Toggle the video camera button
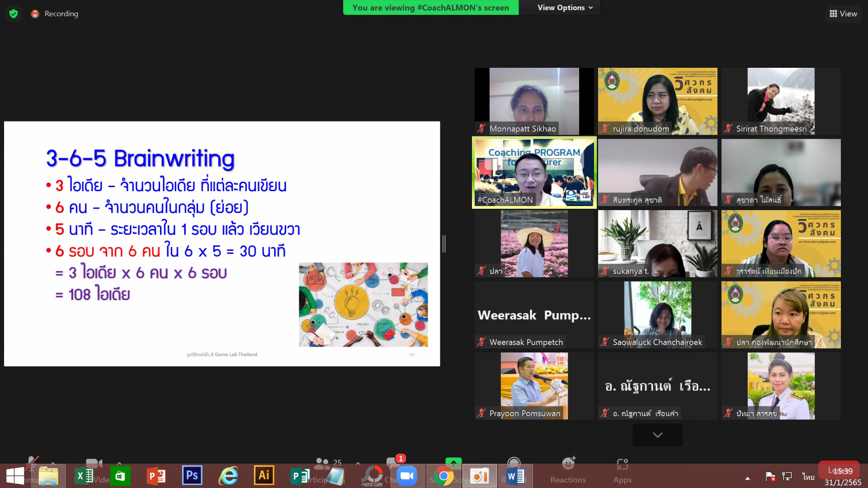Screen dimensions: 868x488 point(94,463)
